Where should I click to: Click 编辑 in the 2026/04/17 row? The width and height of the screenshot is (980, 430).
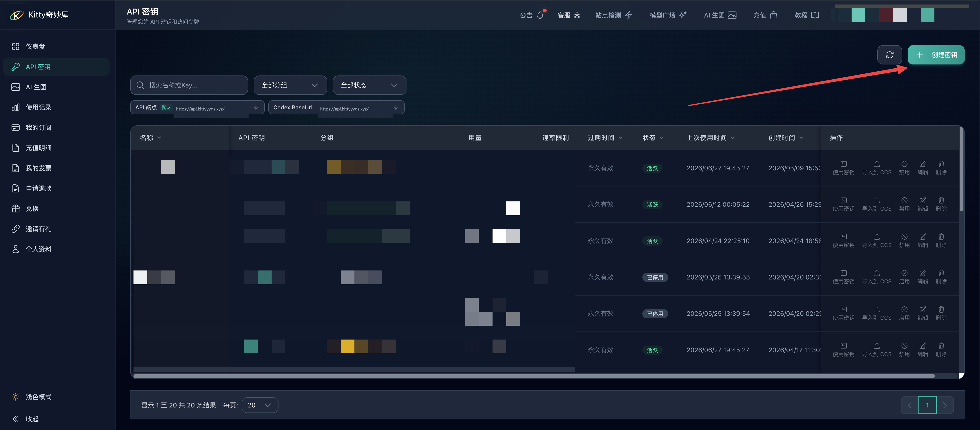click(x=922, y=350)
